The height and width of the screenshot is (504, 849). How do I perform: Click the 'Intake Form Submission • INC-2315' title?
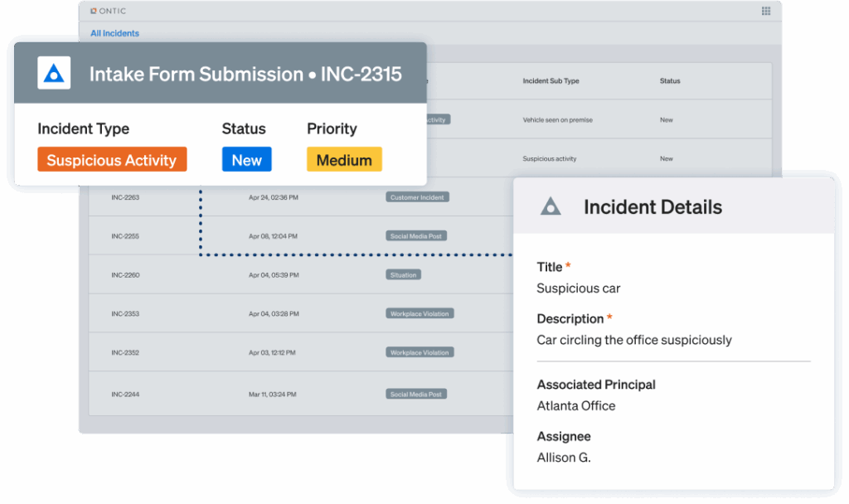(245, 74)
